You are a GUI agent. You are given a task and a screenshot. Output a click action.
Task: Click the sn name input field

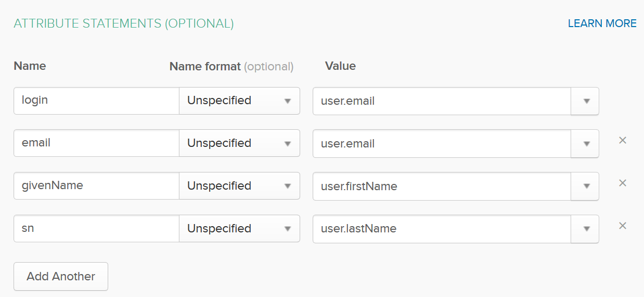[96, 229]
